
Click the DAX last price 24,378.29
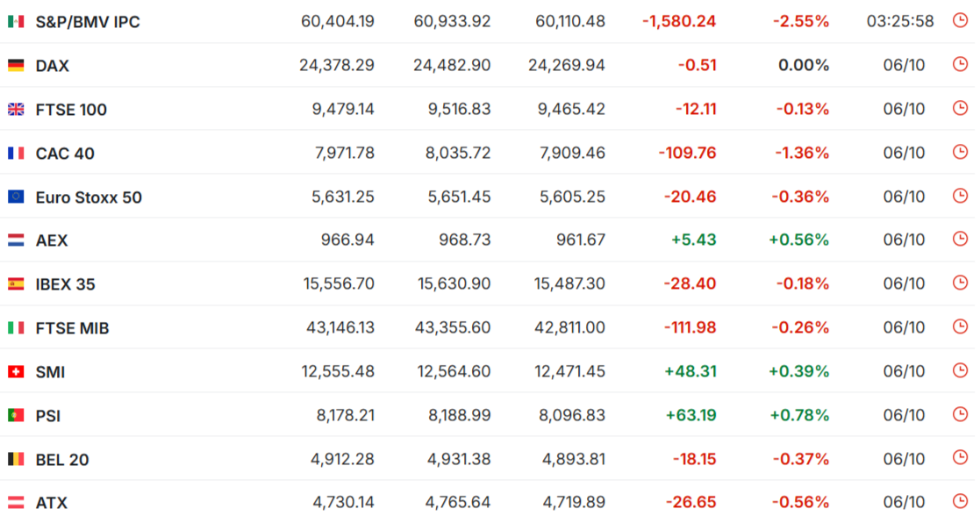coord(337,65)
